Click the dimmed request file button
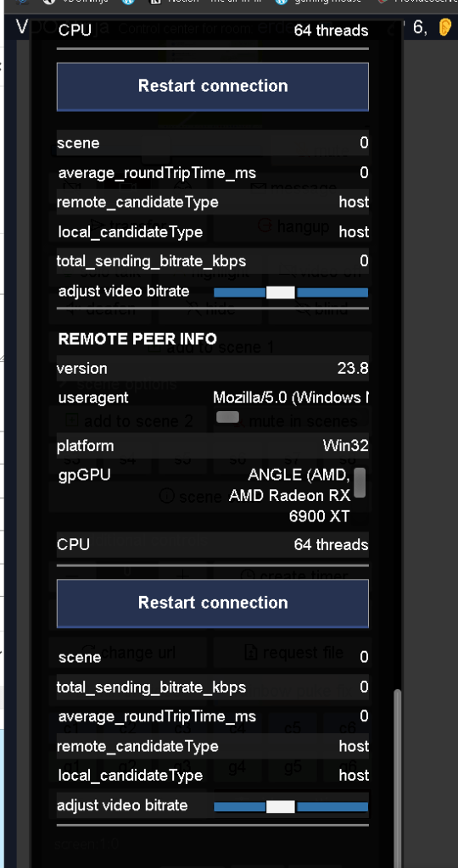The height and width of the screenshot is (868, 458). (x=294, y=653)
